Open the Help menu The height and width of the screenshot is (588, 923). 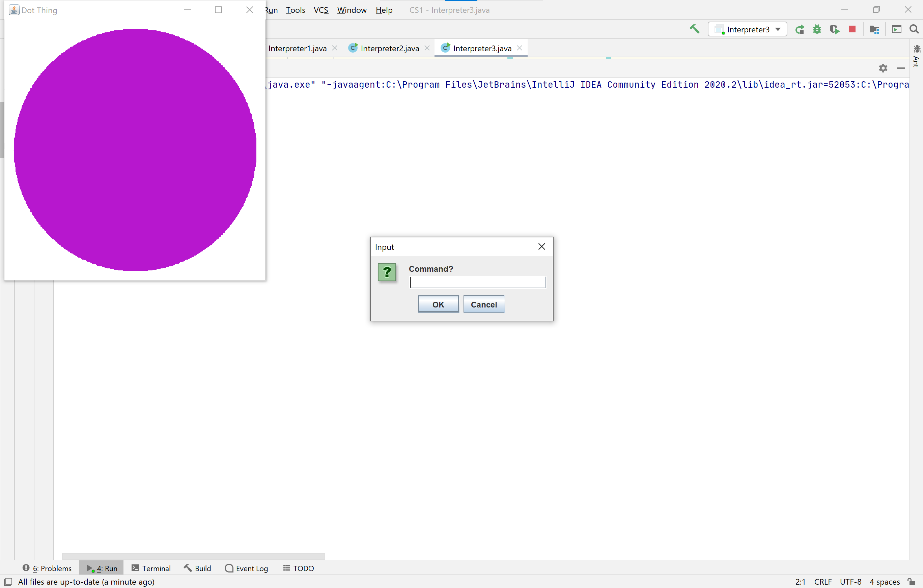tap(384, 10)
